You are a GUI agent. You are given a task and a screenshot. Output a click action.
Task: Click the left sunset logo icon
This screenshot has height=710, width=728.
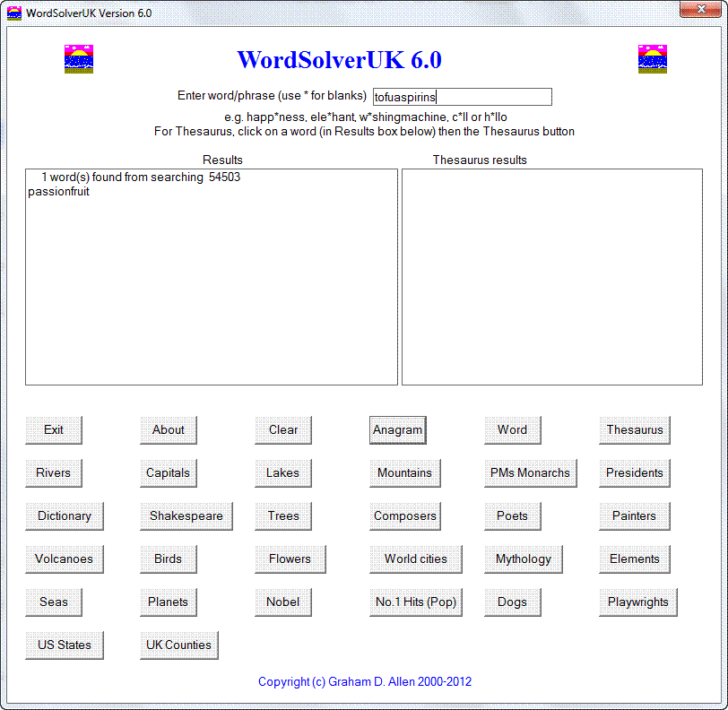[79, 59]
